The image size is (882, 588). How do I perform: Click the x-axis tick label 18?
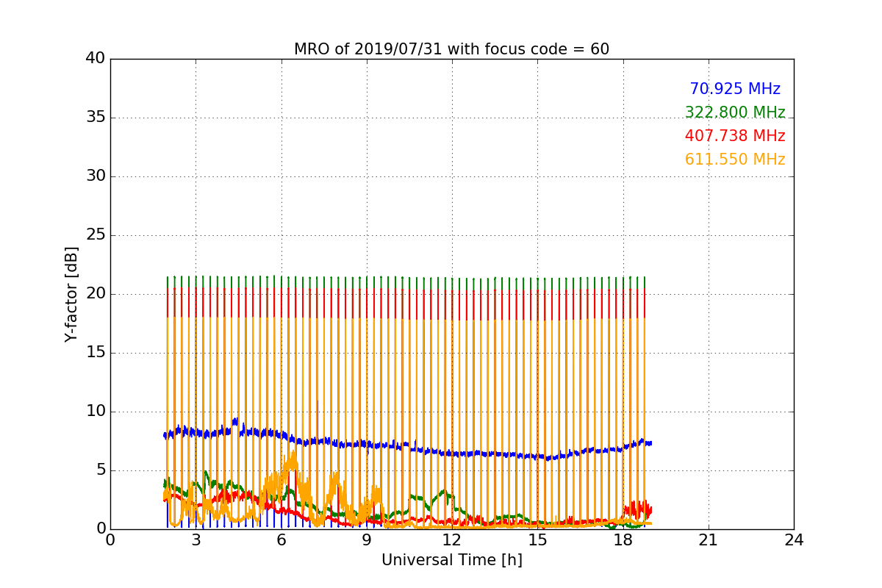pyautogui.click(x=623, y=540)
